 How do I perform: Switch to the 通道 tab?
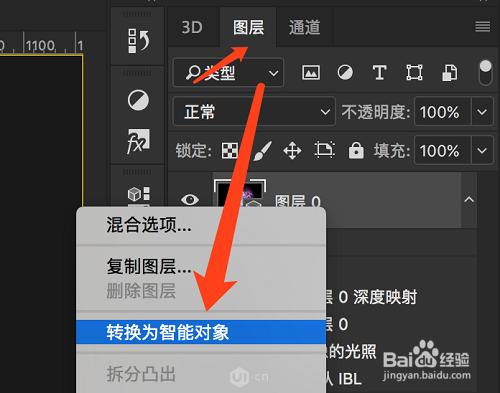pyautogui.click(x=304, y=27)
